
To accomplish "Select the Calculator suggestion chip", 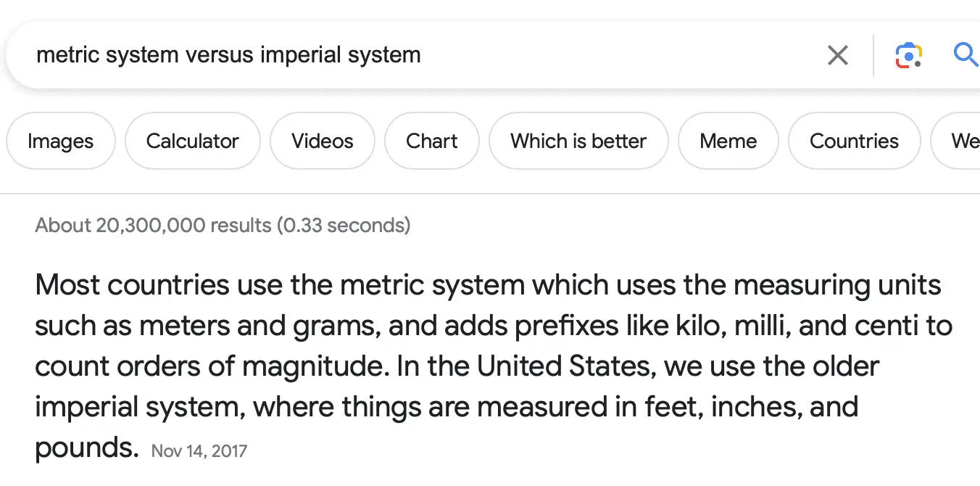I will click(x=192, y=141).
